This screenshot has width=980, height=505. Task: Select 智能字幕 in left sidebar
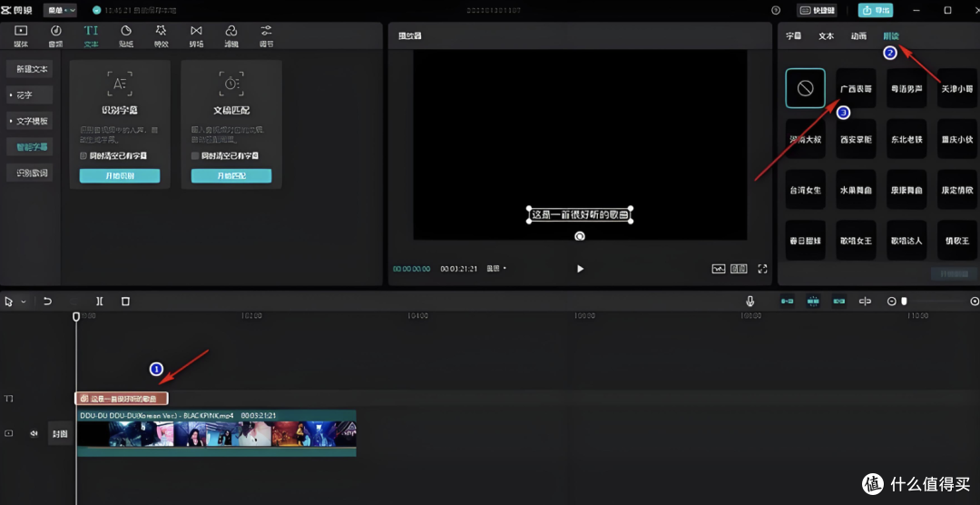click(x=29, y=147)
